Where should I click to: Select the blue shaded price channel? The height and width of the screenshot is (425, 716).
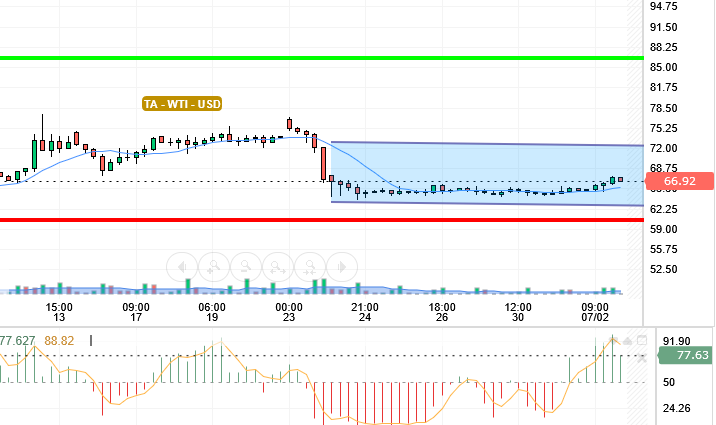[x=487, y=173]
